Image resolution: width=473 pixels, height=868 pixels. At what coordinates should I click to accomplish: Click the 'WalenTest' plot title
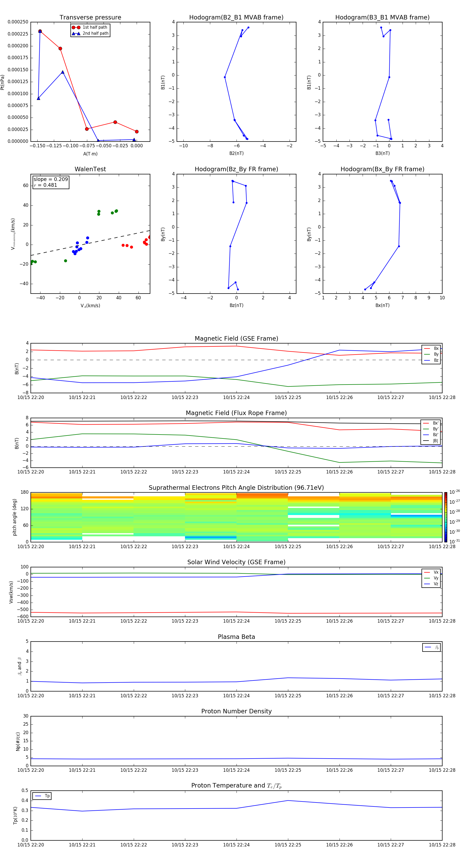90,169
